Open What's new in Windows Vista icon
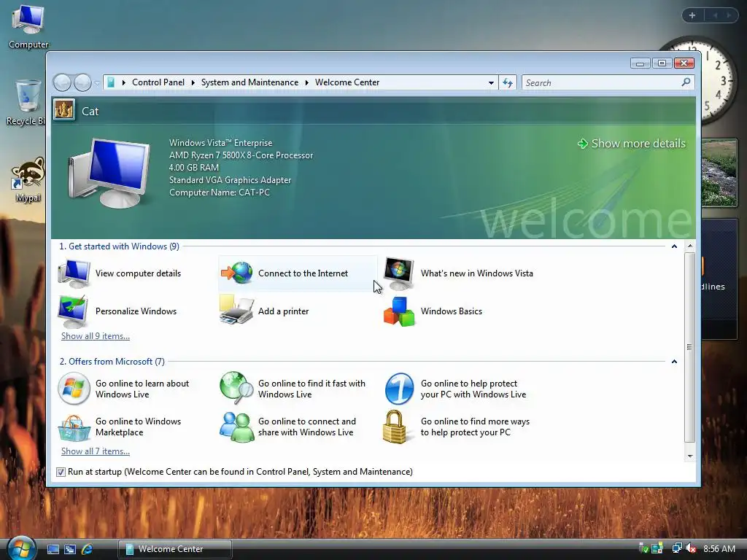This screenshot has width=747, height=560. [399, 273]
